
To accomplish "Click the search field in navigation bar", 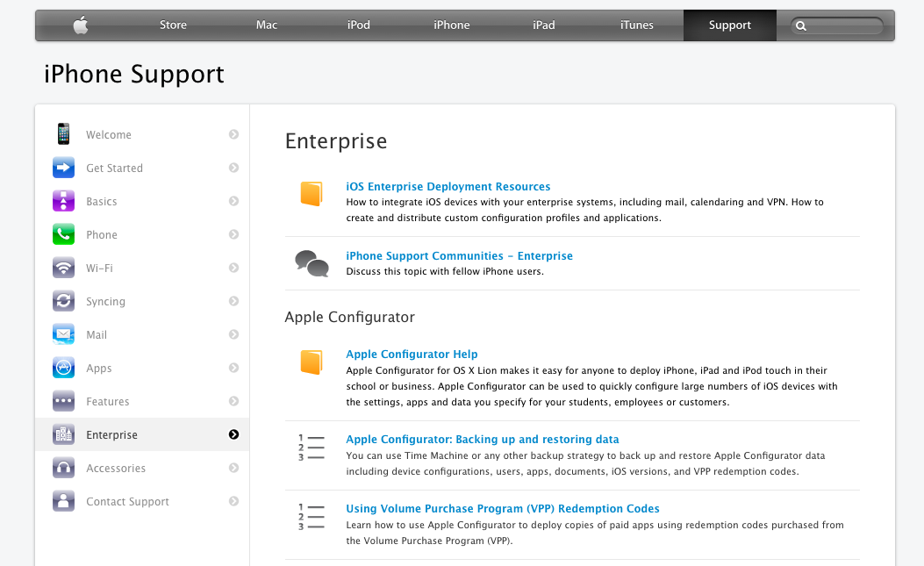I will (842, 26).
